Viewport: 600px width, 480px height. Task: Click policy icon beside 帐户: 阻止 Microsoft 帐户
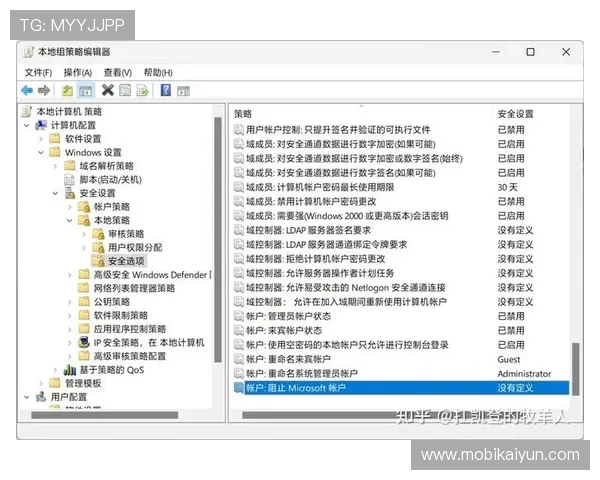[x=239, y=388]
